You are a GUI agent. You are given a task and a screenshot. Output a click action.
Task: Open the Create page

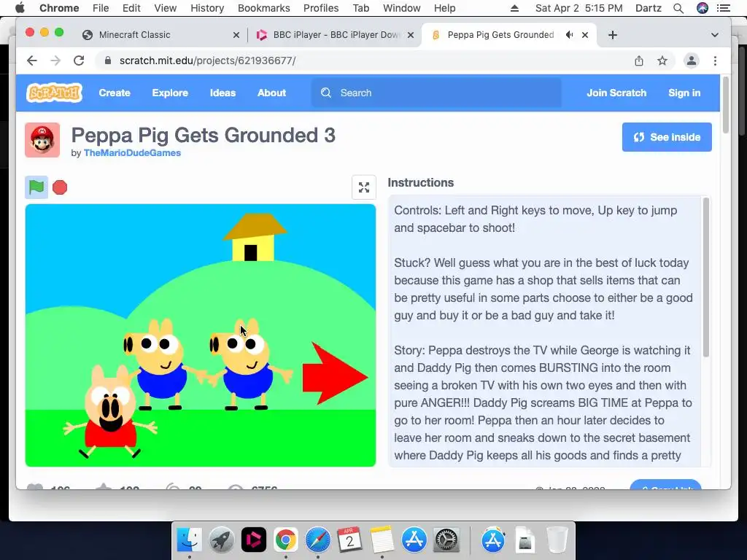pyautogui.click(x=115, y=93)
